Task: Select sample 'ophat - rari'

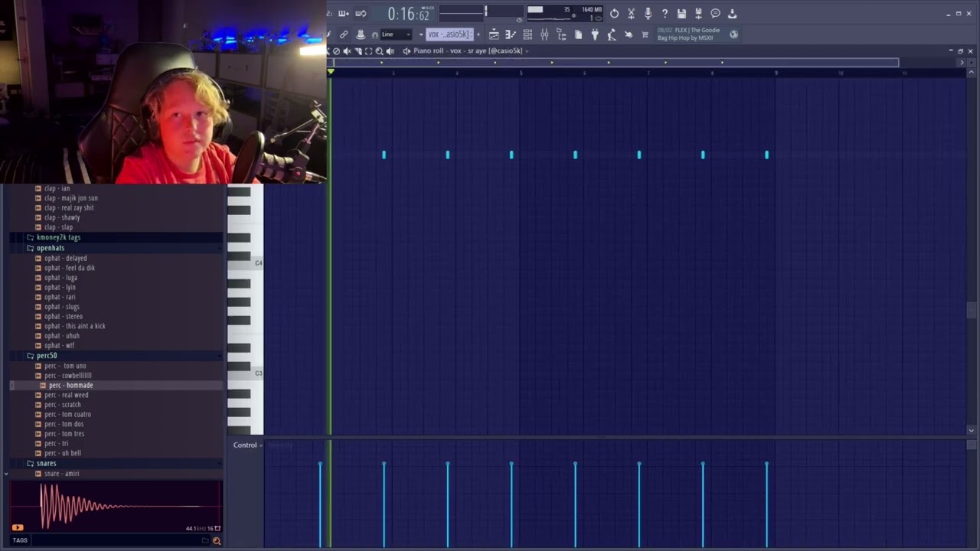Action: [60, 297]
